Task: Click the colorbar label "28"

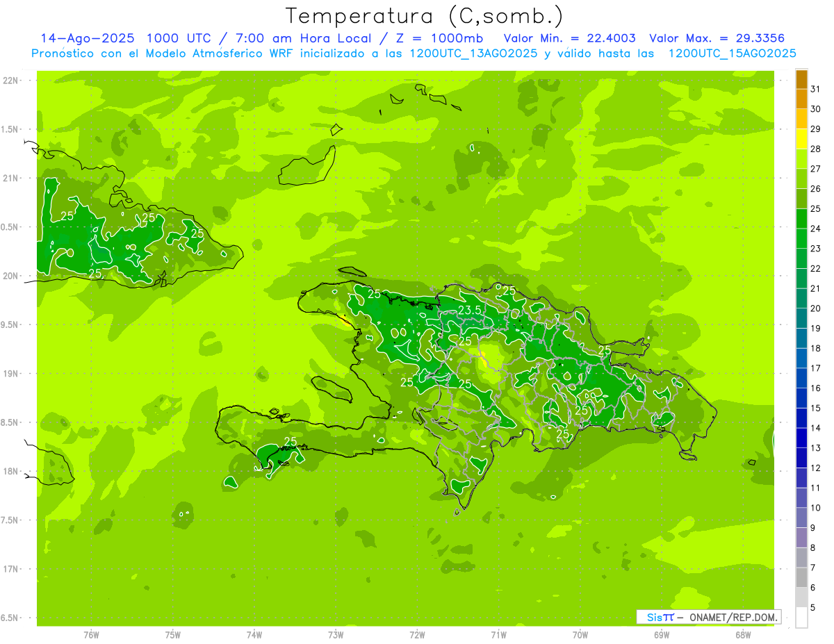Action: click(815, 149)
